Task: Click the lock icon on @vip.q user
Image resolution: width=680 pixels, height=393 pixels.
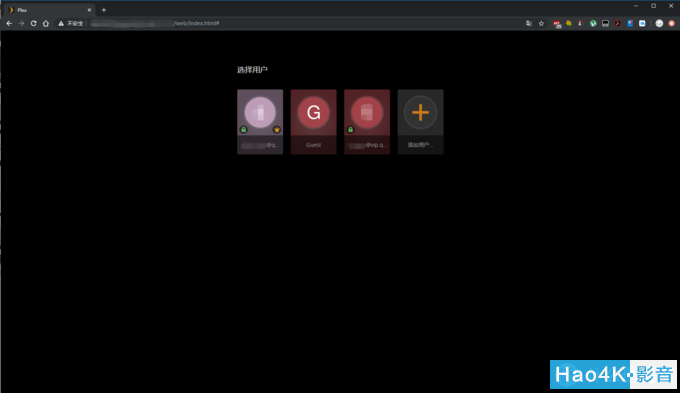Action: [350, 130]
